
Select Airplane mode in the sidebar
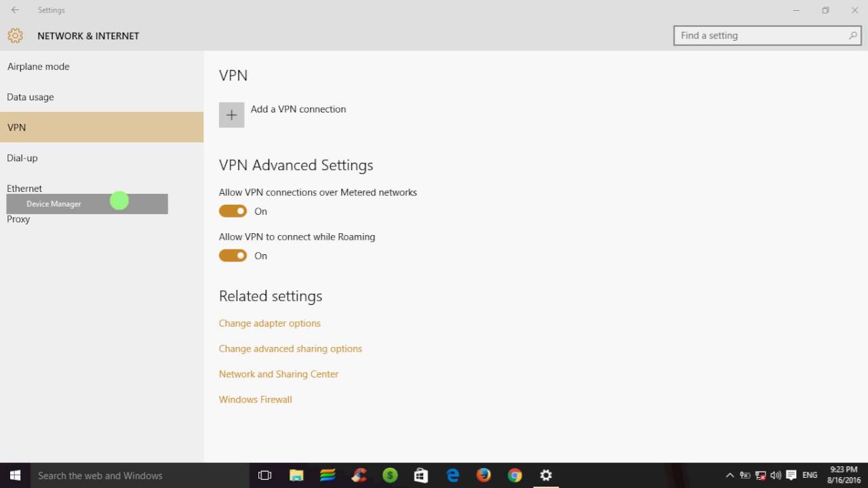coord(38,66)
